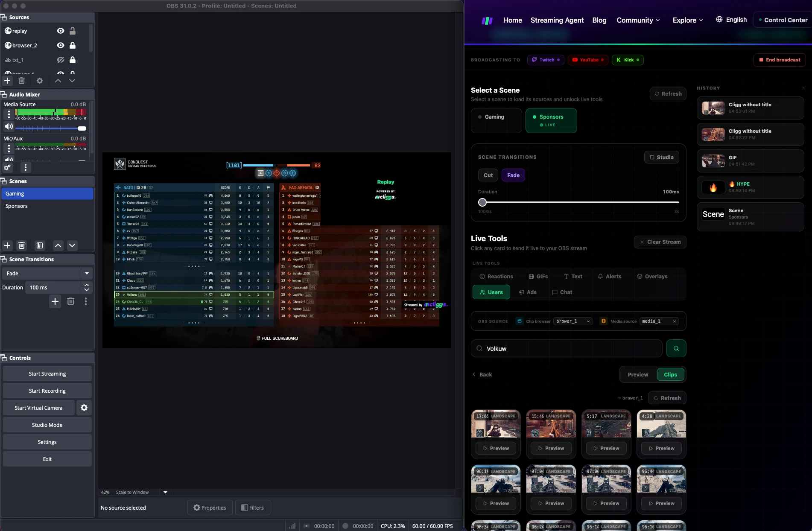Go to Home in navbar
The image size is (812, 531).
tap(512, 20)
